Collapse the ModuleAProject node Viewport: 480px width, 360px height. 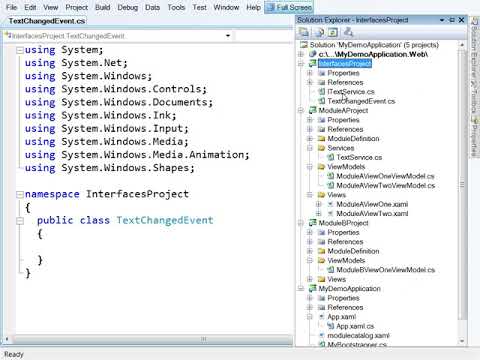(x=301, y=110)
